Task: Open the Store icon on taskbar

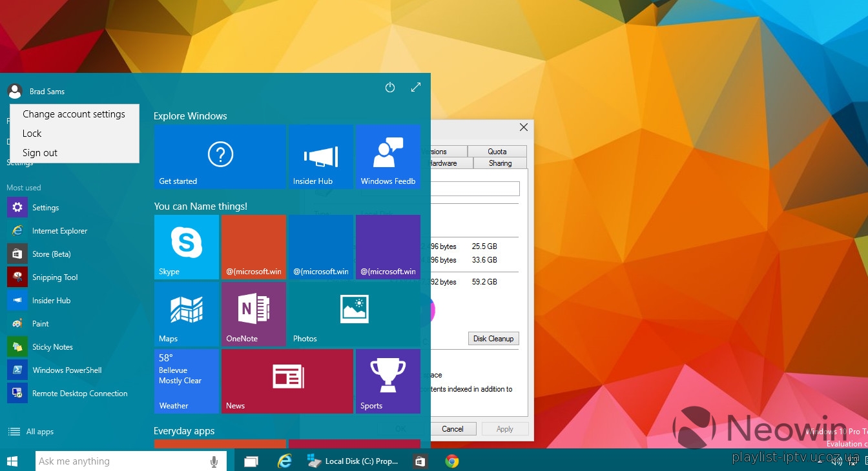Action: coord(420,461)
